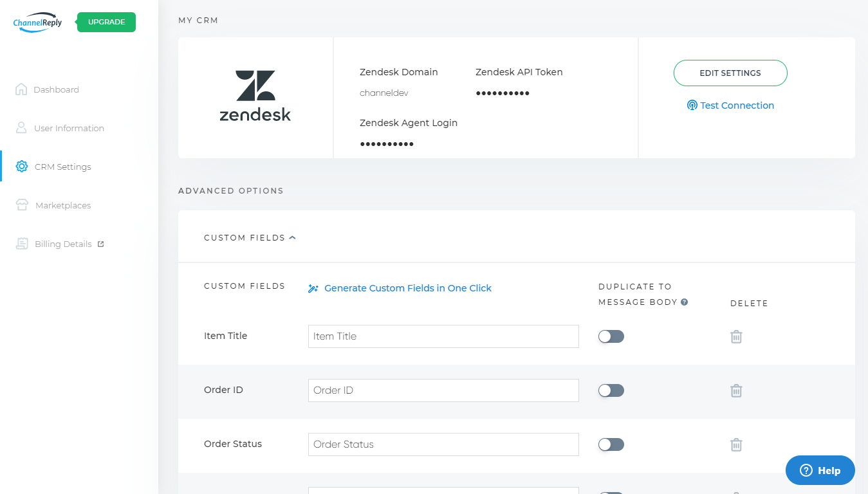Open the Help widget
Screen dimensions: 868x494
820,470
